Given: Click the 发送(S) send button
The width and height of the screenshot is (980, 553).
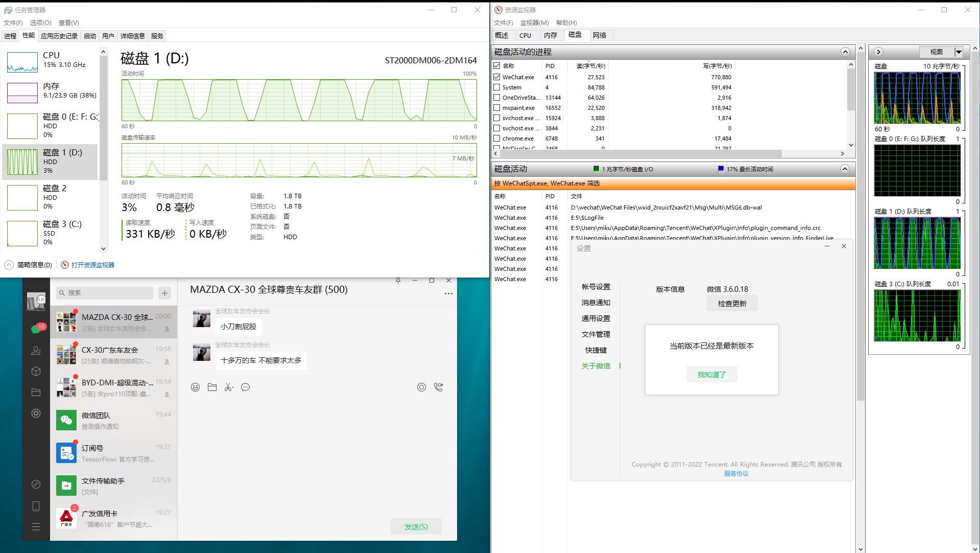Looking at the screenshot, I should [416, 526].
